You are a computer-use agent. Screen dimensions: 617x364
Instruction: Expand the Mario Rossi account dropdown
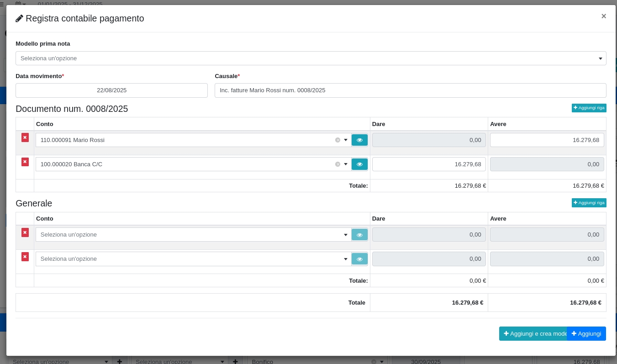346,140
